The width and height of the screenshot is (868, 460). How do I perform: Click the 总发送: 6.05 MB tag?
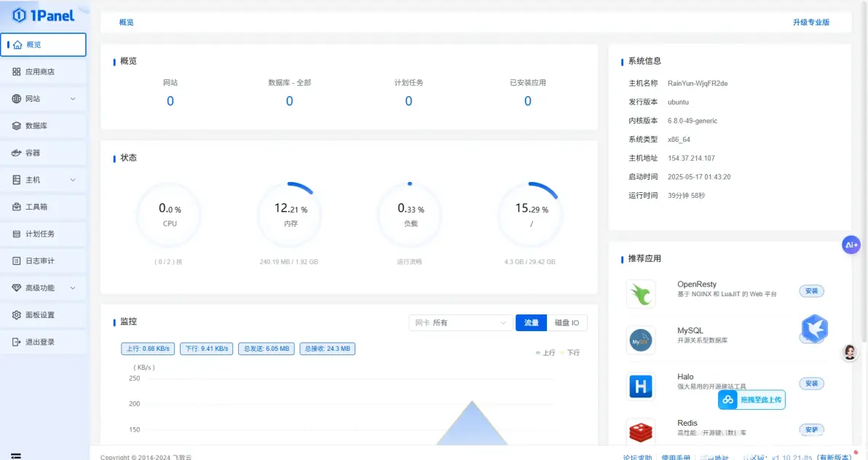click(267, 349)
